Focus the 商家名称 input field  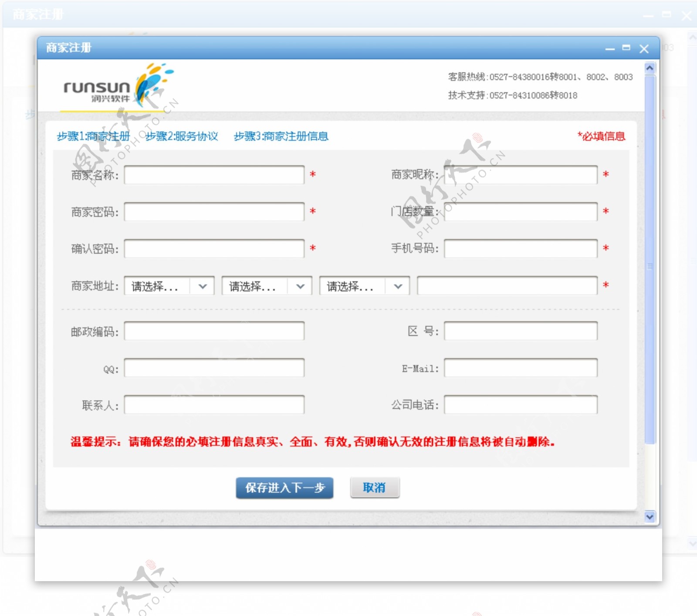coord(214,175)
